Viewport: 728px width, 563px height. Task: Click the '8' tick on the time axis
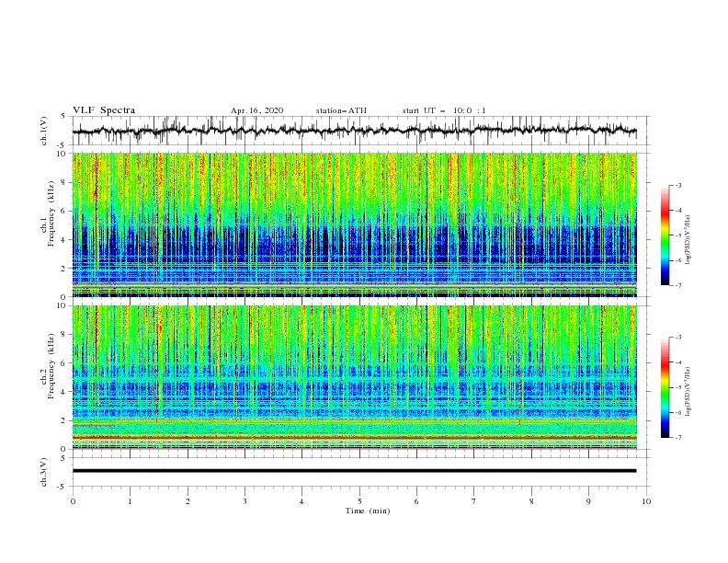point(531,501)
